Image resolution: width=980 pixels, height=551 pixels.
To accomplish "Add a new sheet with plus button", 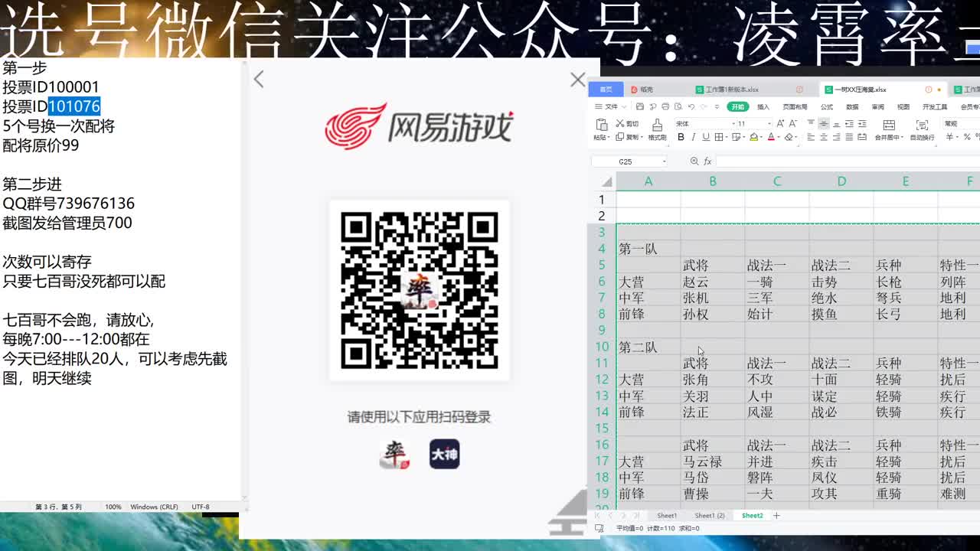I will tap(776, 516).
